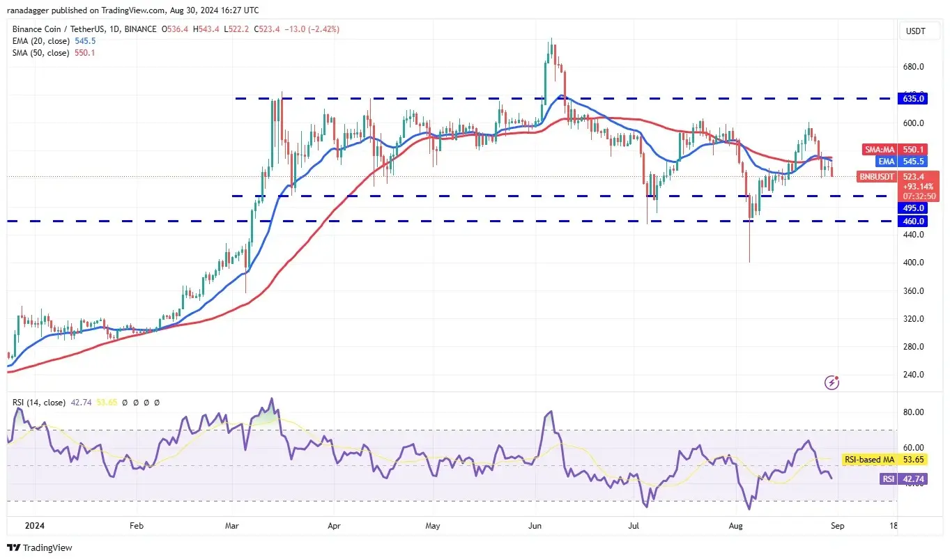
Task: Click the 80.00 level on the RSI axis
Action: (914, 412)
